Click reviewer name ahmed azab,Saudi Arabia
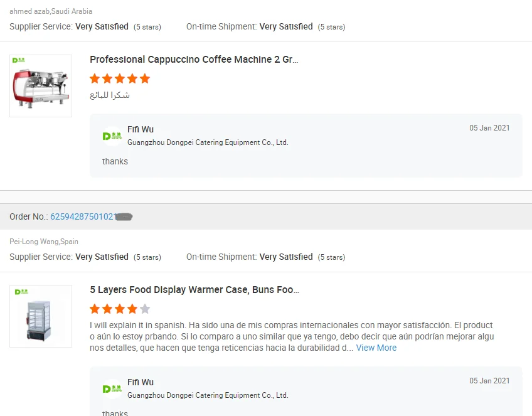 click(x=51, y=11)
